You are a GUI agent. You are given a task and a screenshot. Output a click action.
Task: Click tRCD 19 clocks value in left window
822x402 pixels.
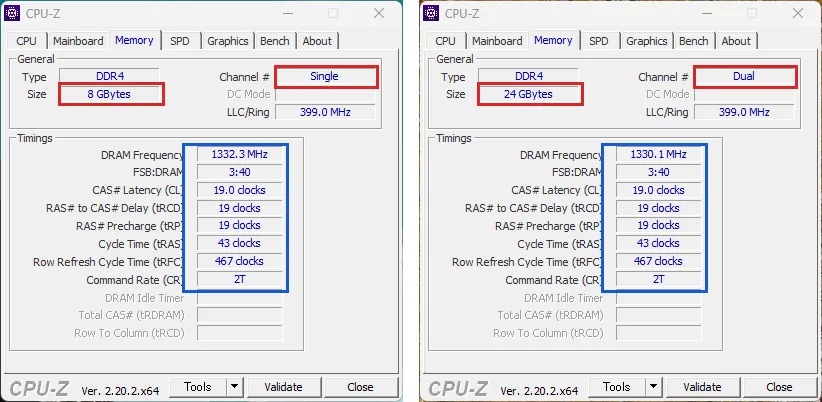pyautogui.click(x=240, y=208)
